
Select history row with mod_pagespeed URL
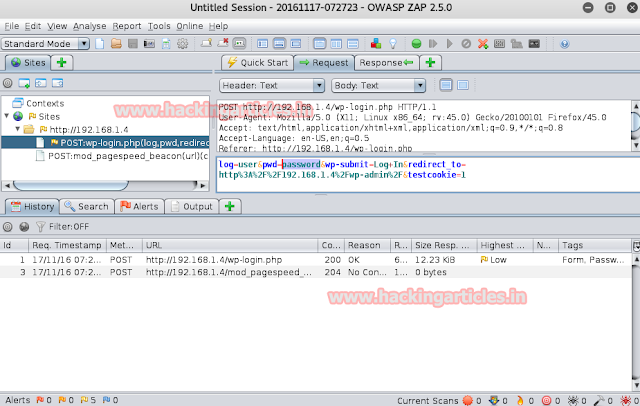coord(316,272)
